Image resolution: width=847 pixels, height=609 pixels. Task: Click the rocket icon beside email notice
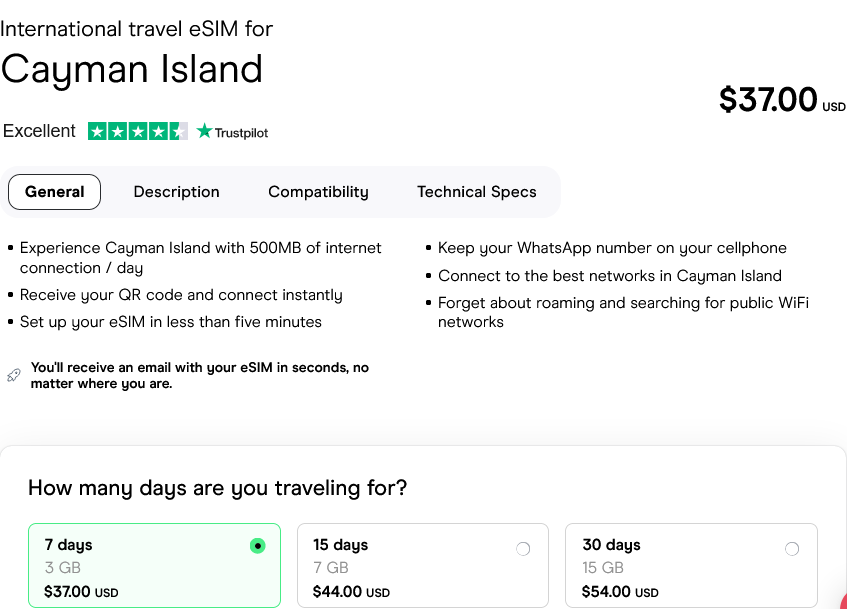pos(14,375)
